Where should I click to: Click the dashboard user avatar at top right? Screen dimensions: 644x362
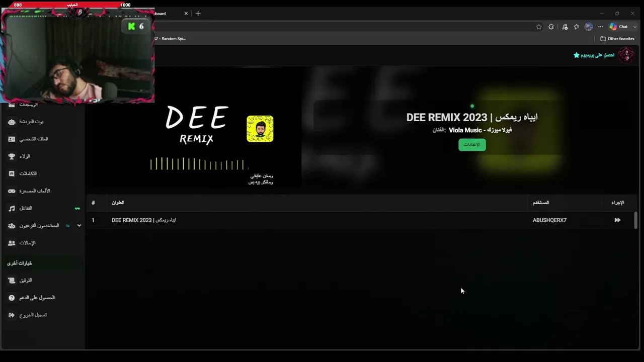(x=626, y=55)
